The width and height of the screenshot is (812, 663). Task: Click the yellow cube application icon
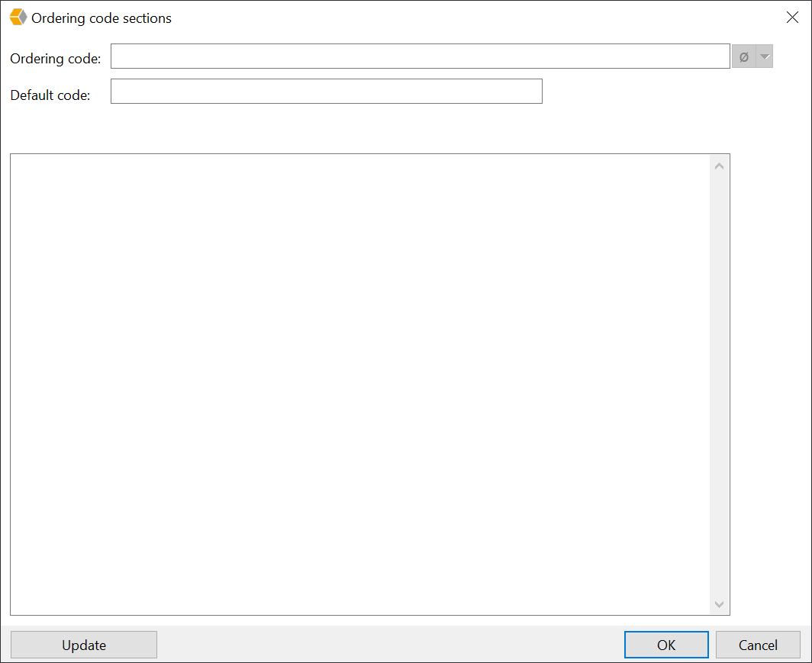pos(17,17)
